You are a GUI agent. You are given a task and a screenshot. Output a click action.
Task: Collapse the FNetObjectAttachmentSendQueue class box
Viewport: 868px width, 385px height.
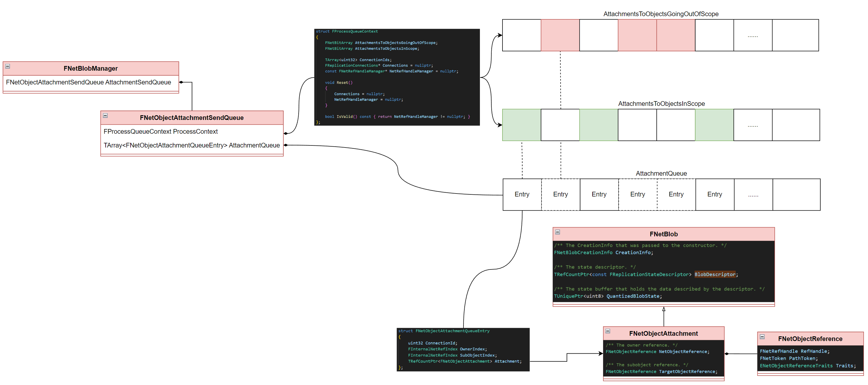[x=105, y=116]
